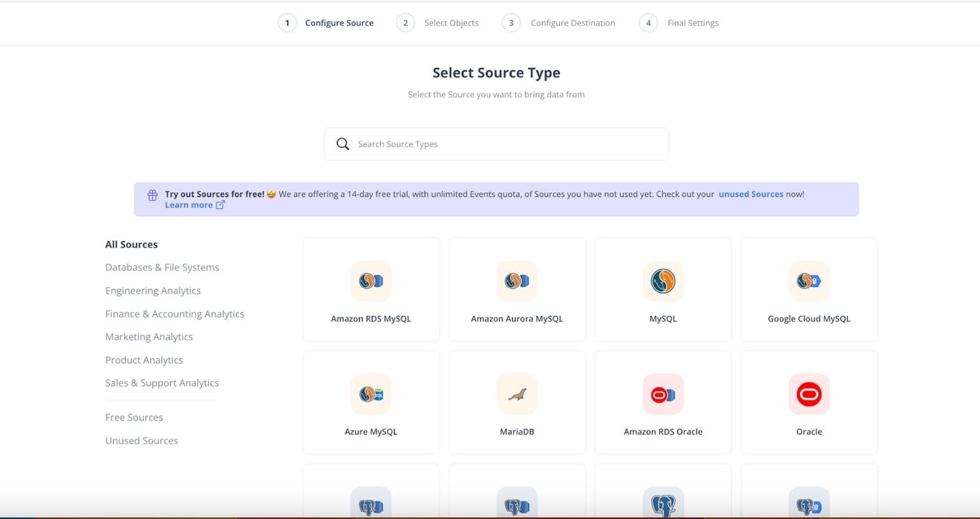Click the MariaDB label text

pyautogui.click(x=517, y=432)
